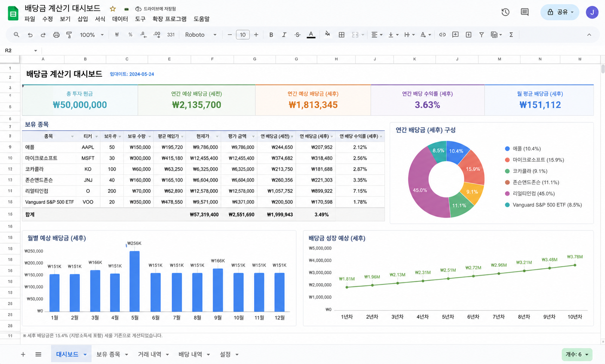Open the comments panel
The height and width of the screenshot is (364, 605).
click(525, 12)
